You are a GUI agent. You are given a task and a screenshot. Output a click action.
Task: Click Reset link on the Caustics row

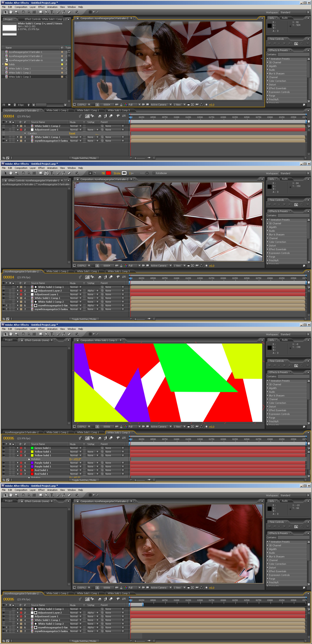(72, 134)
